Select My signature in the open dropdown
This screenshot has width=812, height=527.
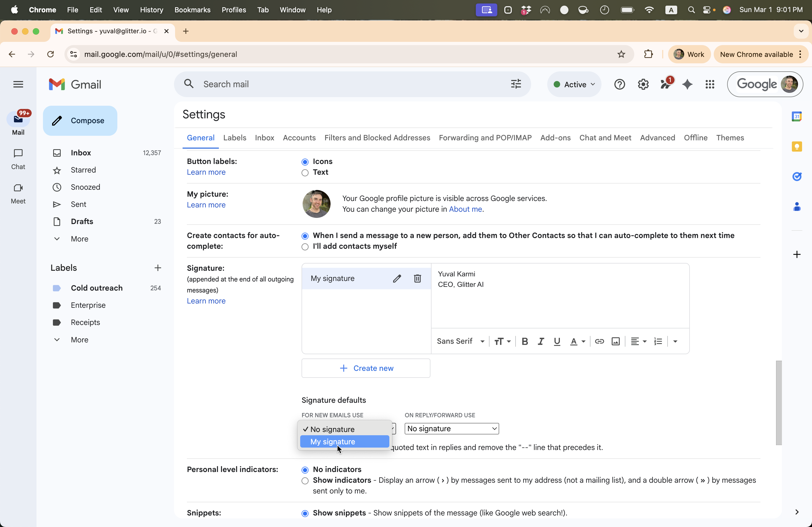[344, 441]
